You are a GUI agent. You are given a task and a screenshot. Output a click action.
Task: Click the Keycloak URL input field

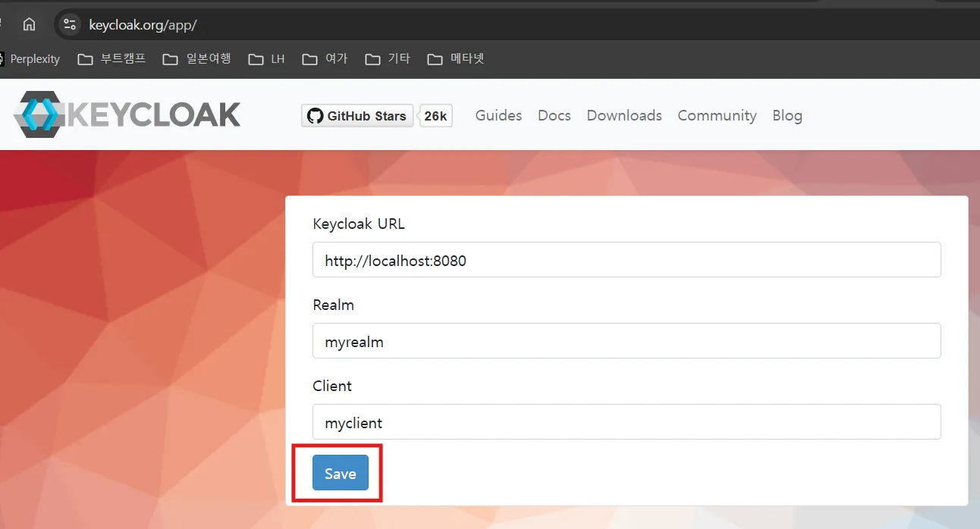click(x=627, y=260)
